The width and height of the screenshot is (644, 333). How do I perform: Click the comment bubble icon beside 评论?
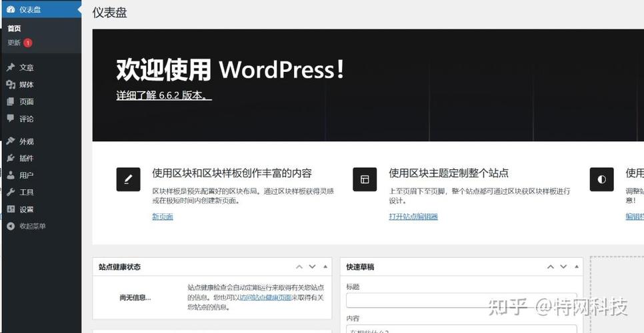11,119
